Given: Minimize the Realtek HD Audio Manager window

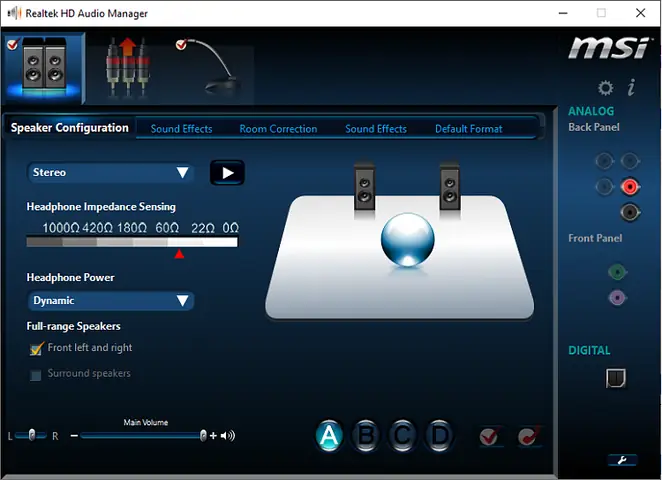Looking at the screenshot, I should tap(563, 13).
